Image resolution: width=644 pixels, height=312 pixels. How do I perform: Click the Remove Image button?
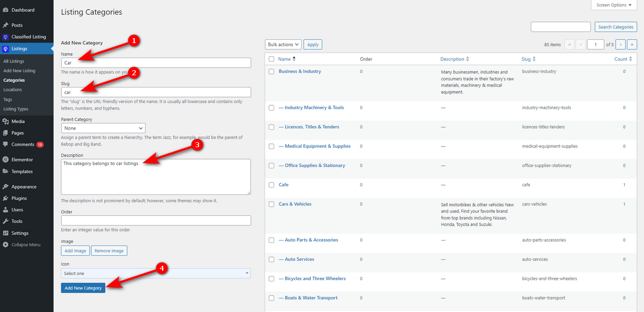coord(109,251)
